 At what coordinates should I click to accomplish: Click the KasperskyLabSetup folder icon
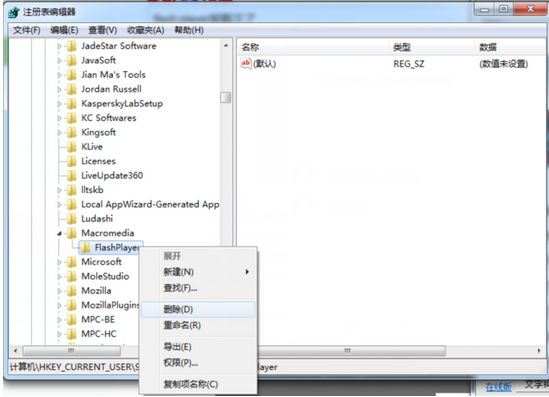(71, 103)
